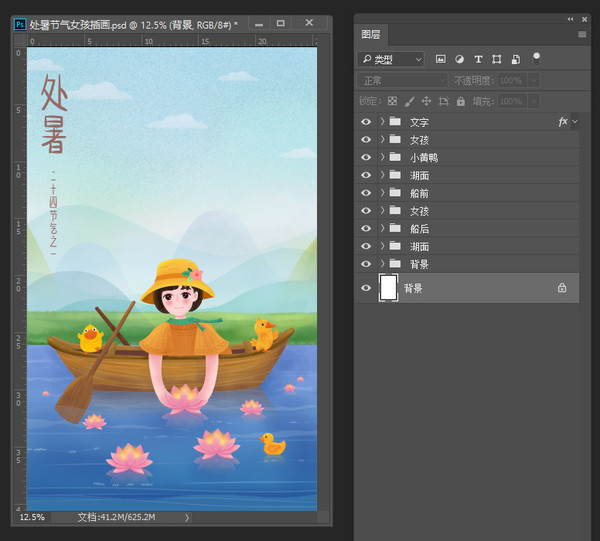This screenshot has height=541, width=600.
Task: Hide the 船前 group
Action: [x=366, y=193]
